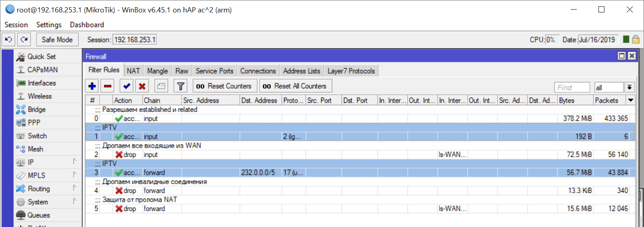The width and height of the screenshot is (644, 227).
Task: Switch to the Layer7 Protocols tab
Action: point(351,71)
